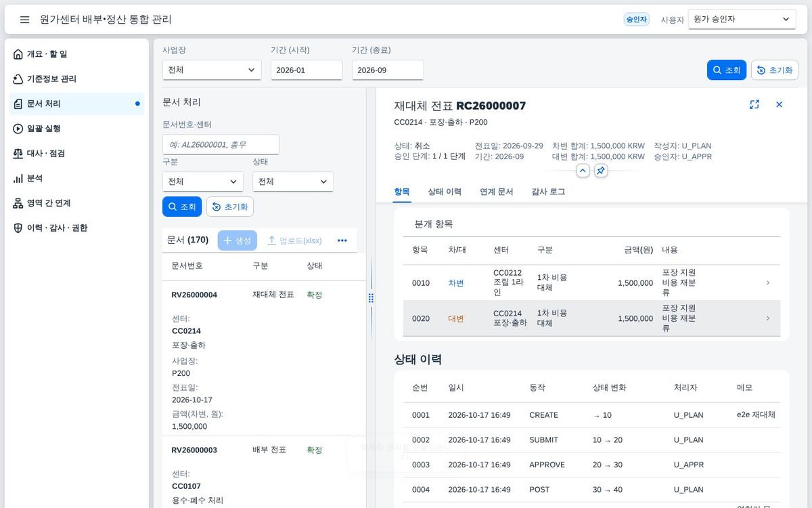The image size is (812, 508).
Task: Click the 승인자 badge
Action: pyautogui.click(x=636, y=20)
